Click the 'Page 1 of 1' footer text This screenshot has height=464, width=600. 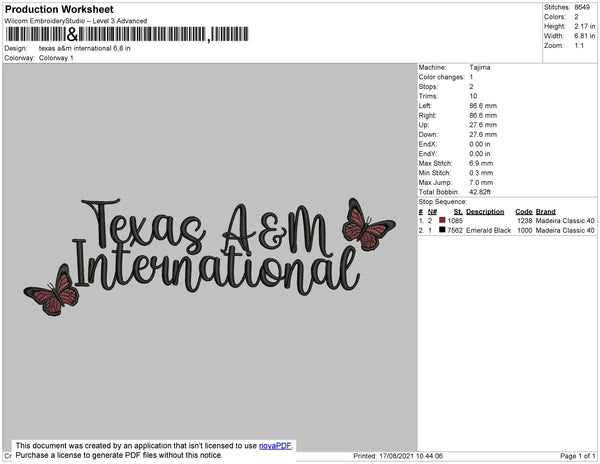(x=578, y=456)
